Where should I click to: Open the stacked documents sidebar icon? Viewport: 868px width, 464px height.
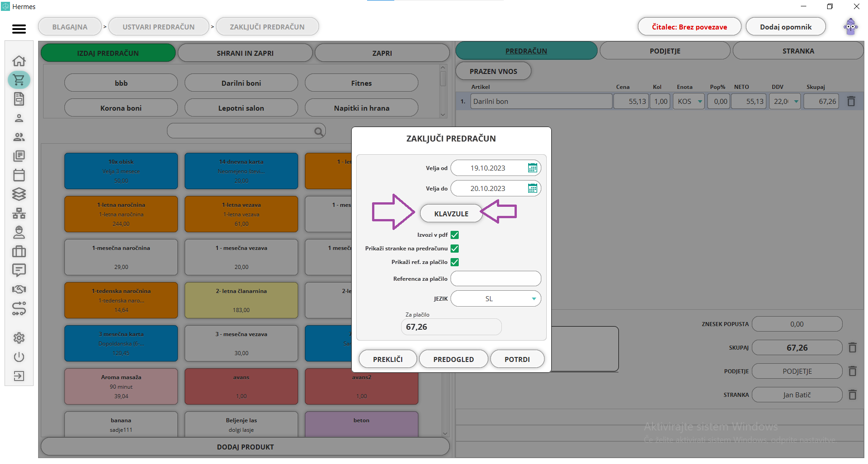pyautogui.click(x=19, y=156)
